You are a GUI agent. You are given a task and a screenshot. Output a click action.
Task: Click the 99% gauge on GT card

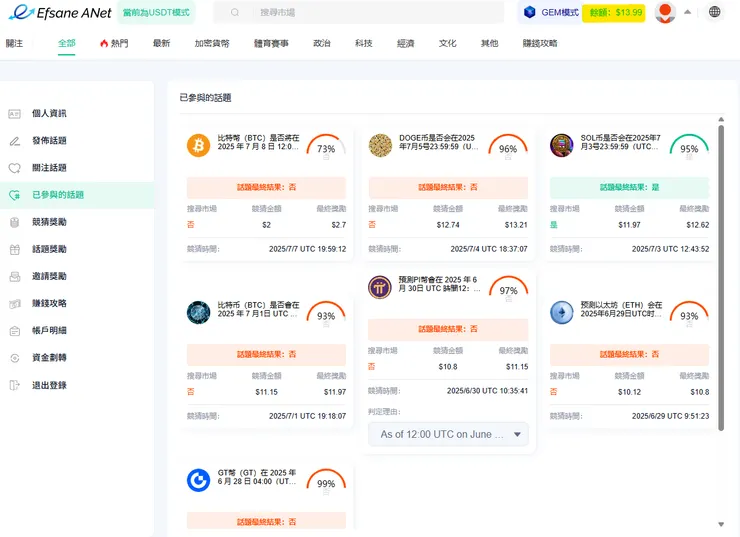(326, 482)
